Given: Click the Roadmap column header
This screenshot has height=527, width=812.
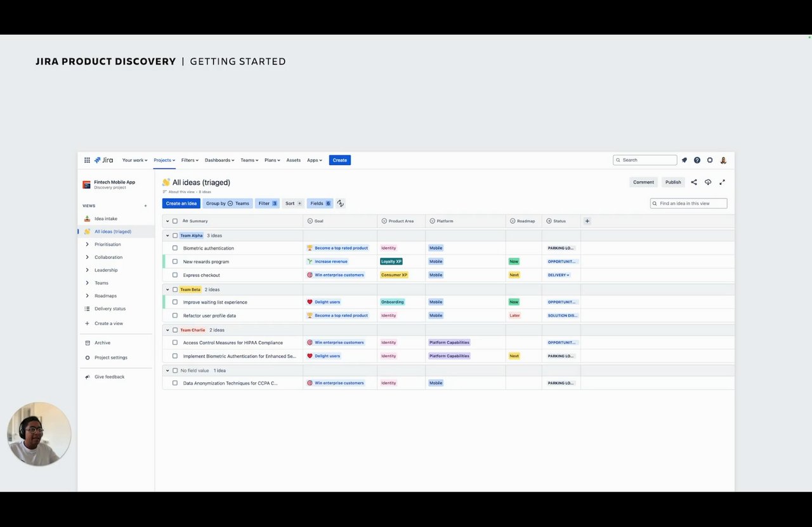Looking at the screenshot, I should click(524, 221).
